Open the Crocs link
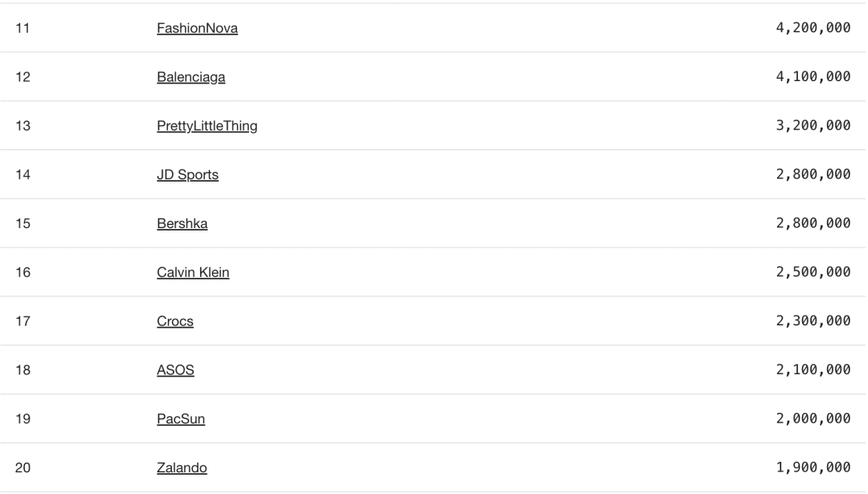Viewport: 868px width, 494px height. tap(175, 321)
